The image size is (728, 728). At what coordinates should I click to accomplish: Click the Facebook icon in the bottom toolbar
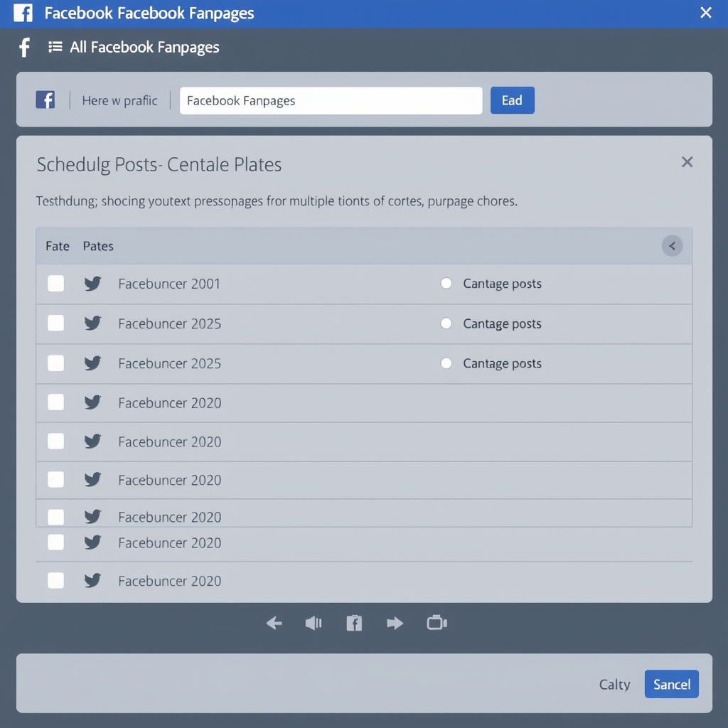tap(354, 623)
